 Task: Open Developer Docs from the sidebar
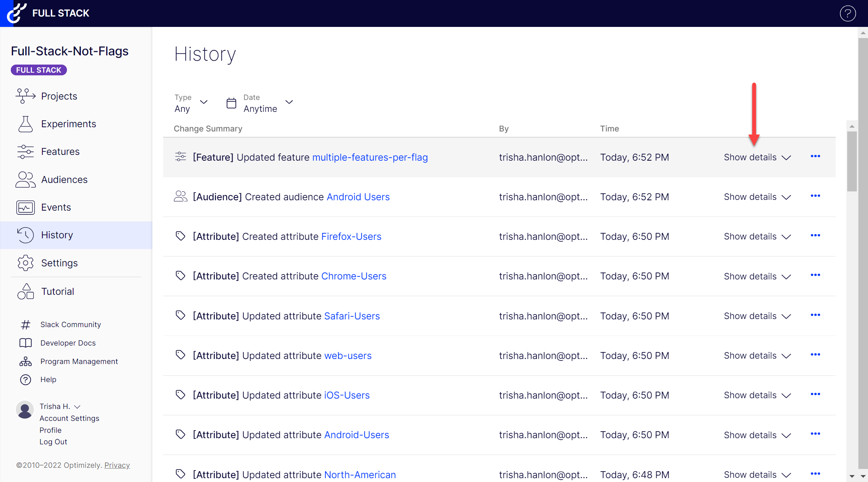[x=68, y=343]
